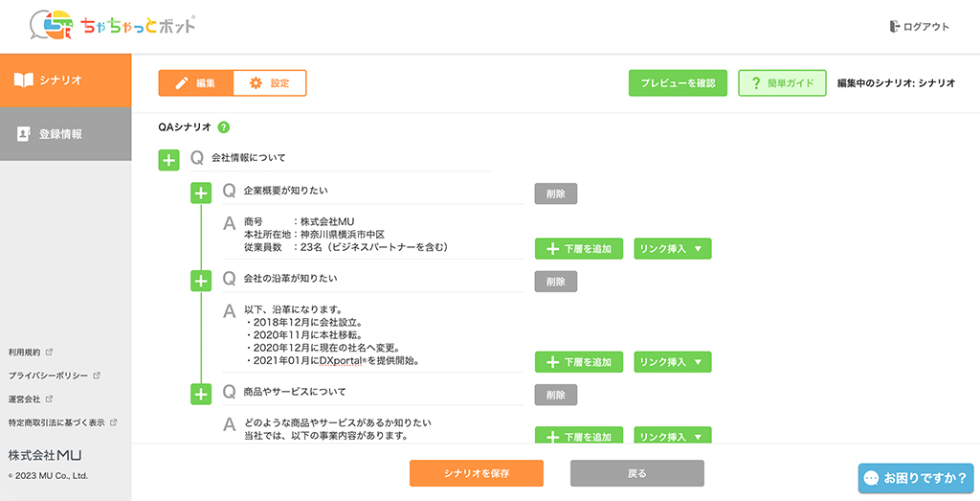Select シナリオ in the sidebar
This screenshot has height=501, width=980.
point(65,80)
